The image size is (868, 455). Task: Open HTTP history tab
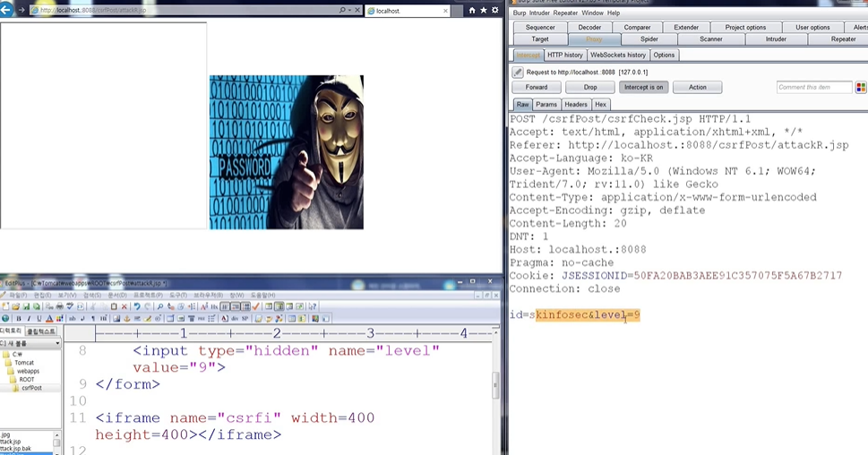[564, 55]
